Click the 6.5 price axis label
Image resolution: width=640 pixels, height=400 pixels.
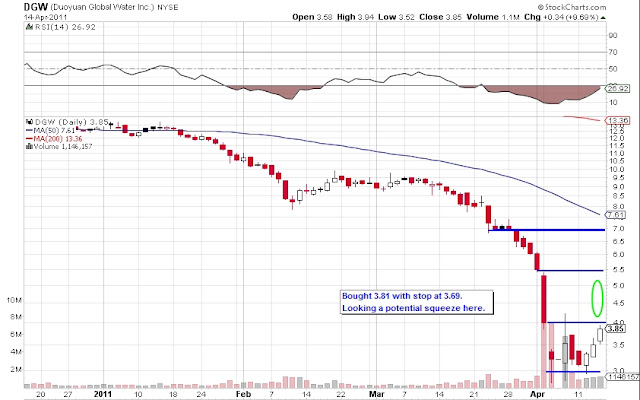tap(618, 242)
